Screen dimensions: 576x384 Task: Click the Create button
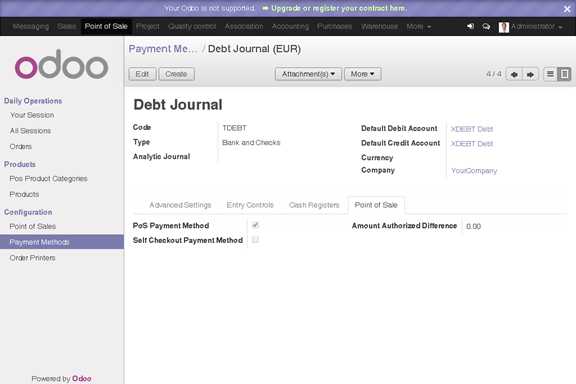point(176,74)
